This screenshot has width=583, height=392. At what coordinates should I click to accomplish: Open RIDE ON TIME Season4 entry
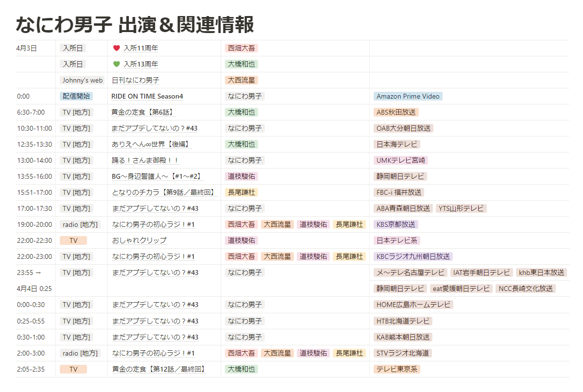(147, 96)
